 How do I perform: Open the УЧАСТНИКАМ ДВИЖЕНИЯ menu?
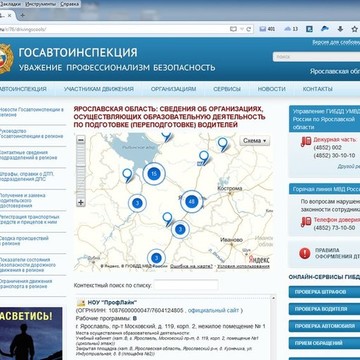point(99,89)
